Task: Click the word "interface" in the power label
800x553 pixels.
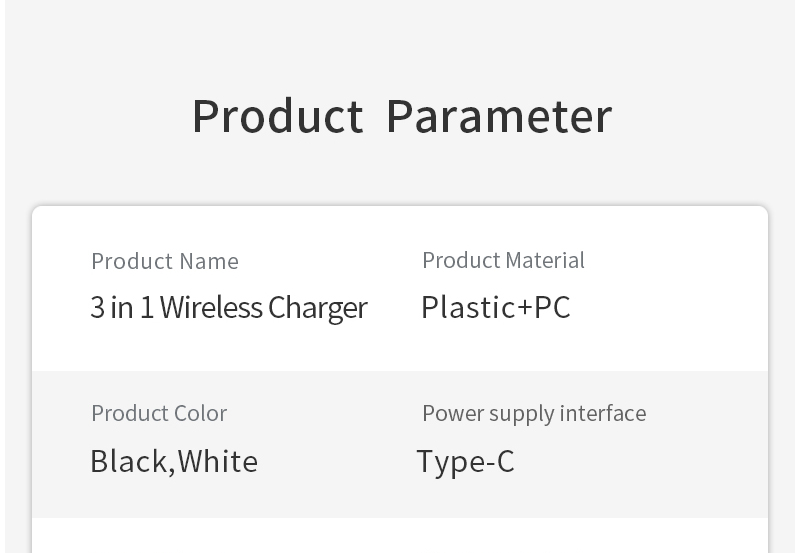Action: (603, 413)
